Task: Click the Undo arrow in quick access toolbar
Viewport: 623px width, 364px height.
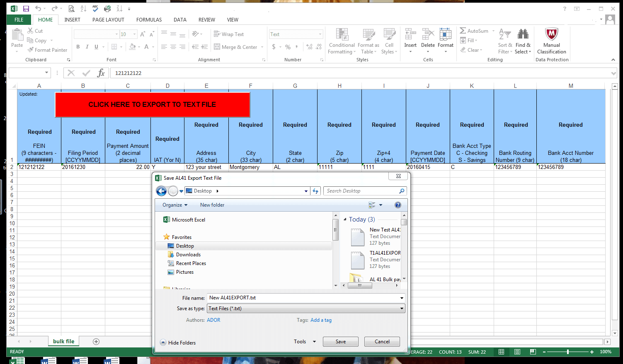Action: [x=38, y=8]
